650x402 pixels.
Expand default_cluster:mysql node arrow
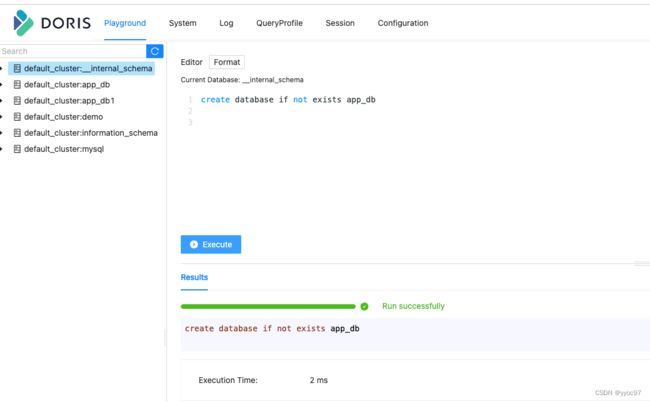2,149
